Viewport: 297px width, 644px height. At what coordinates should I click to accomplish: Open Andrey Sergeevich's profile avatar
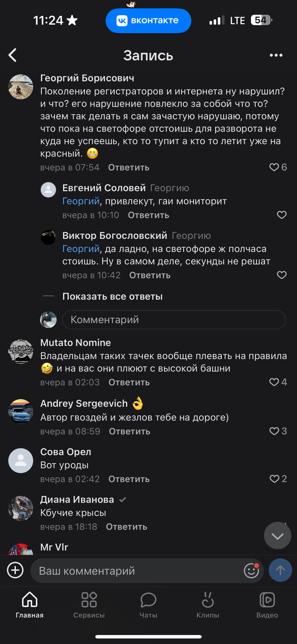21,411
